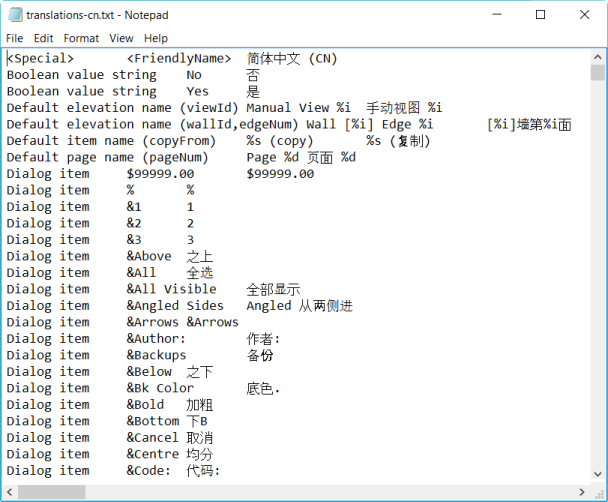Click the translation '底色.'
Screen dimensions: 608x502
[x=263, y=388]
